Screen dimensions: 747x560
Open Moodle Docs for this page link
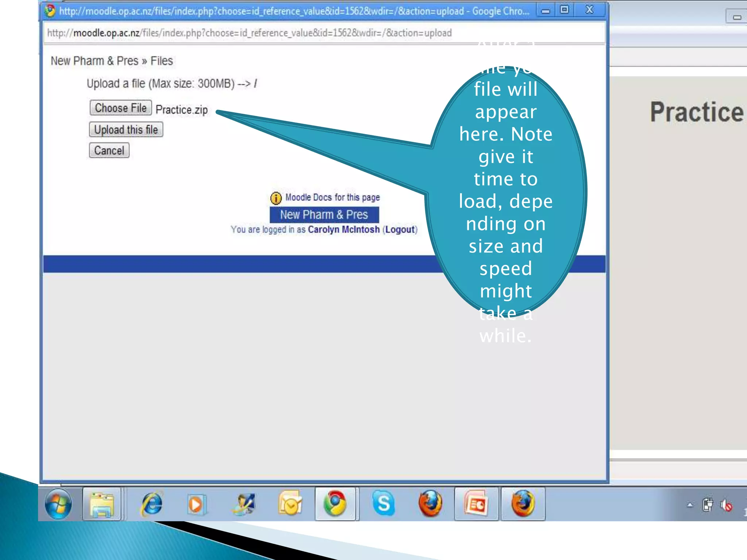point(332,197)
